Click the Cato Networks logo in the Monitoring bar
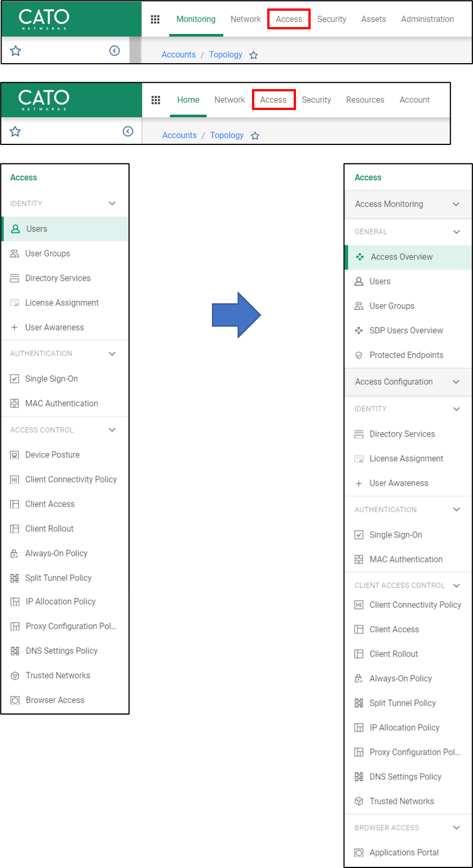This screenshot has width=473, height=868. coord(43,19)
